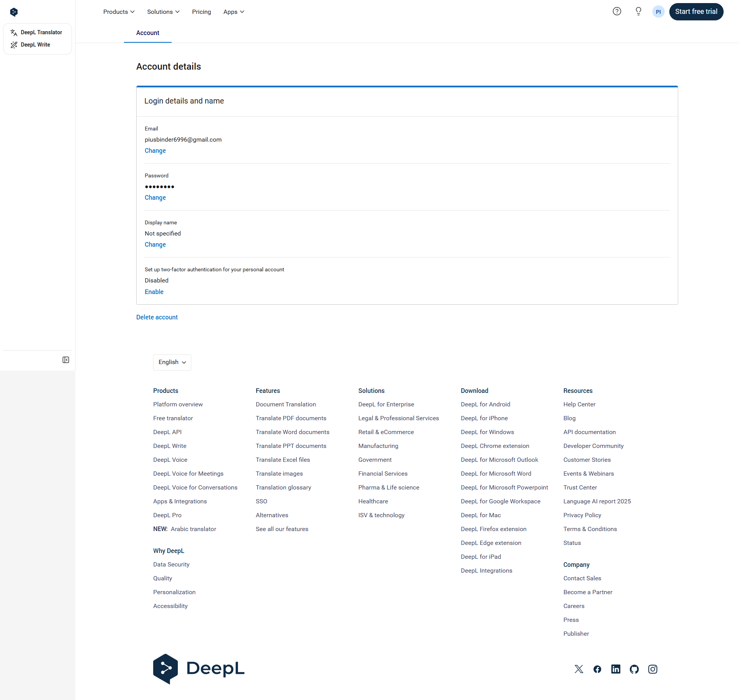Click the Delete account link
Screen dimensions: 739x700
pyautogui.click(x=157, y=317)
